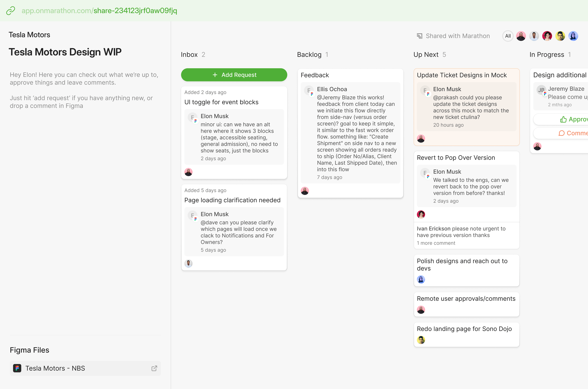588x389 pixels.
Task: Select the blue avatar in member filter
Action: coord(573,36)
